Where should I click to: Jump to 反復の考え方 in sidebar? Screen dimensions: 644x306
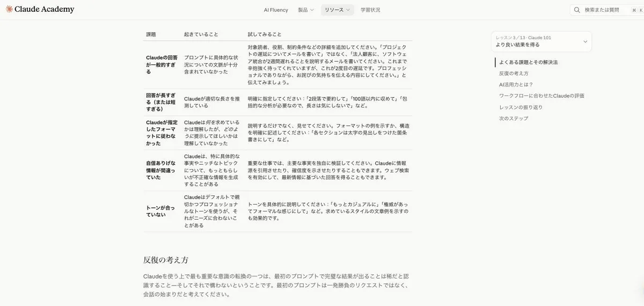514,74
